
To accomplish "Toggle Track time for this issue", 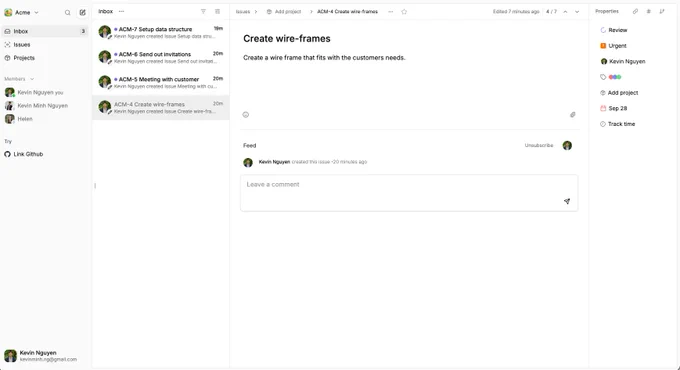I will 618,124.
